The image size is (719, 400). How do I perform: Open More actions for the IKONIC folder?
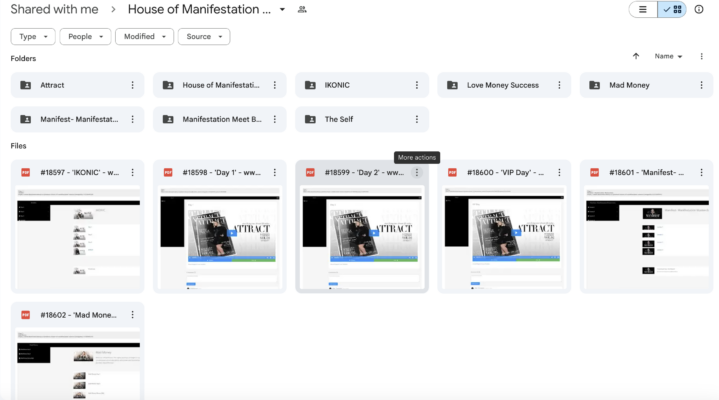point(417,85)
